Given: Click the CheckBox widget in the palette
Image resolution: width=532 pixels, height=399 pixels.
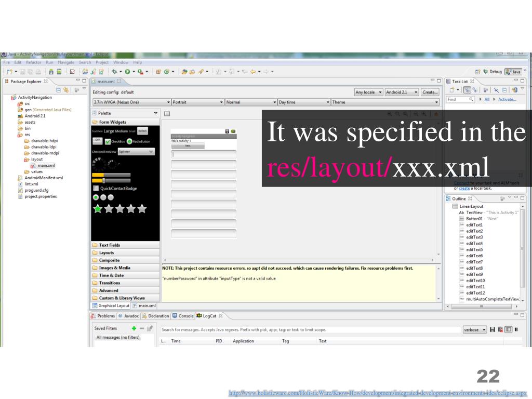Looking at the screenshot, I should tap(115, 141).
